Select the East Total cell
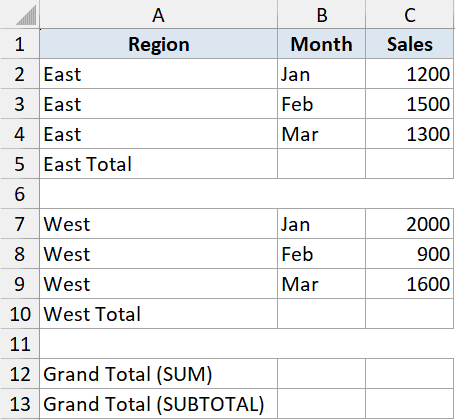 (x=158, y=164)
